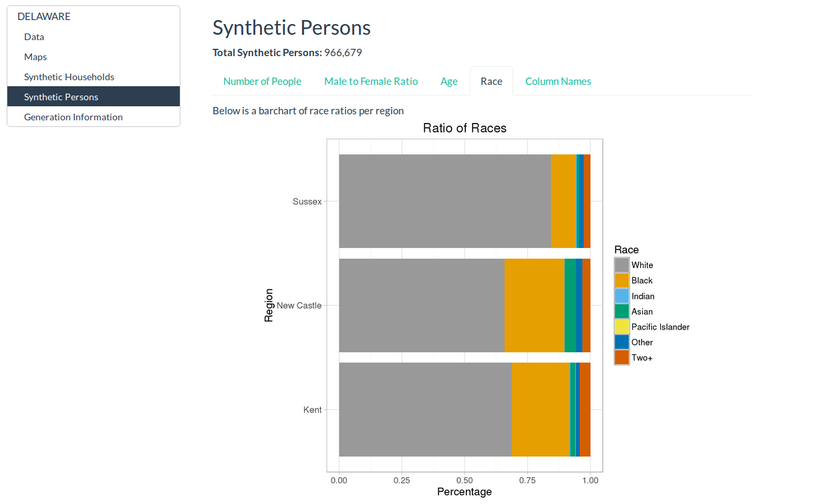Switch to the Age tab
Screen dimensions: 818x504
pyautogui.click(x=449, y=82)
